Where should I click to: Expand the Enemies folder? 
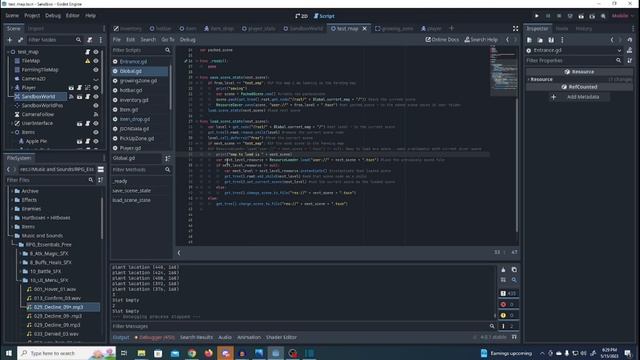coord(12,209)
